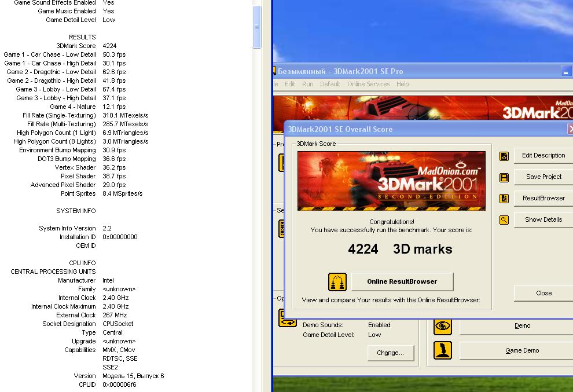
Task: Click the Vertex Shader 36.2 fps value
Action: pyautogui.click(x=114, y=167)
